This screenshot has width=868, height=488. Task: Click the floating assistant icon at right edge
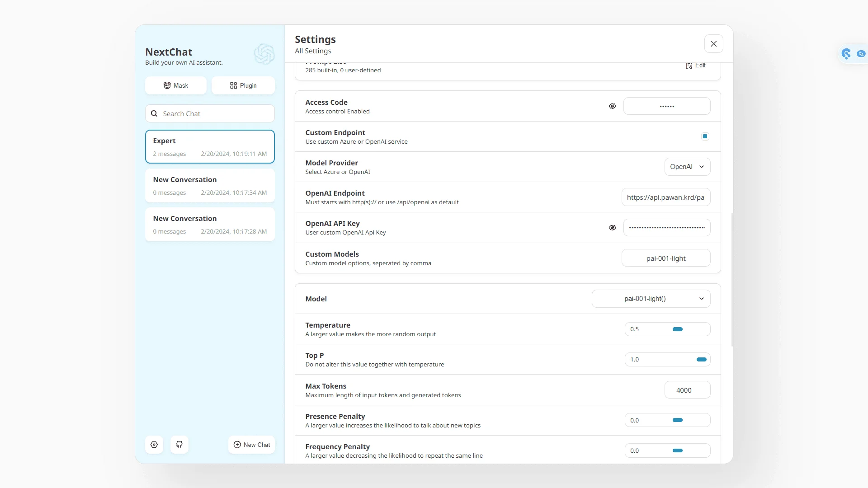(846, 54)
